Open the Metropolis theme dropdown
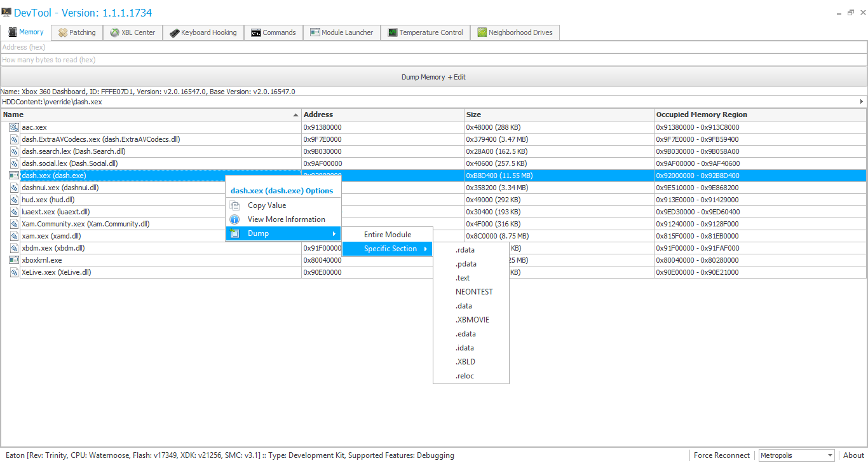Viewport: 868px width, 463px height. [x=796, y=455]
